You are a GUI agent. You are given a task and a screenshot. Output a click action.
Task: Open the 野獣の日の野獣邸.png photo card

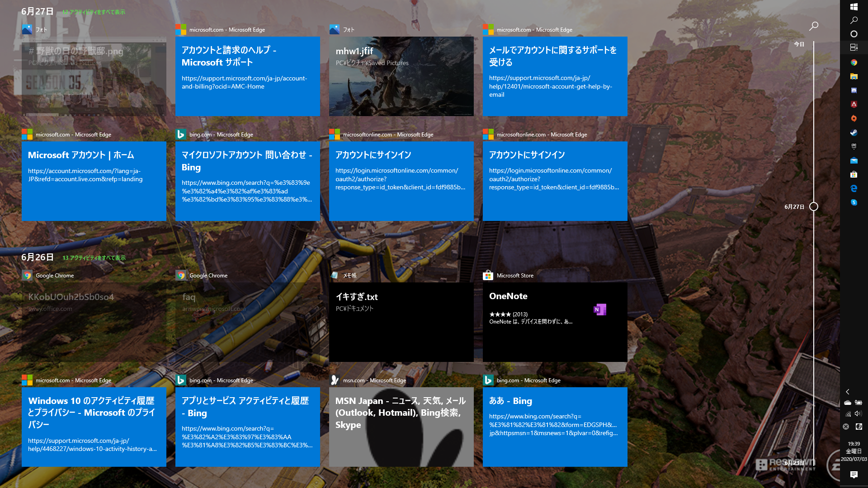point(94,76)
